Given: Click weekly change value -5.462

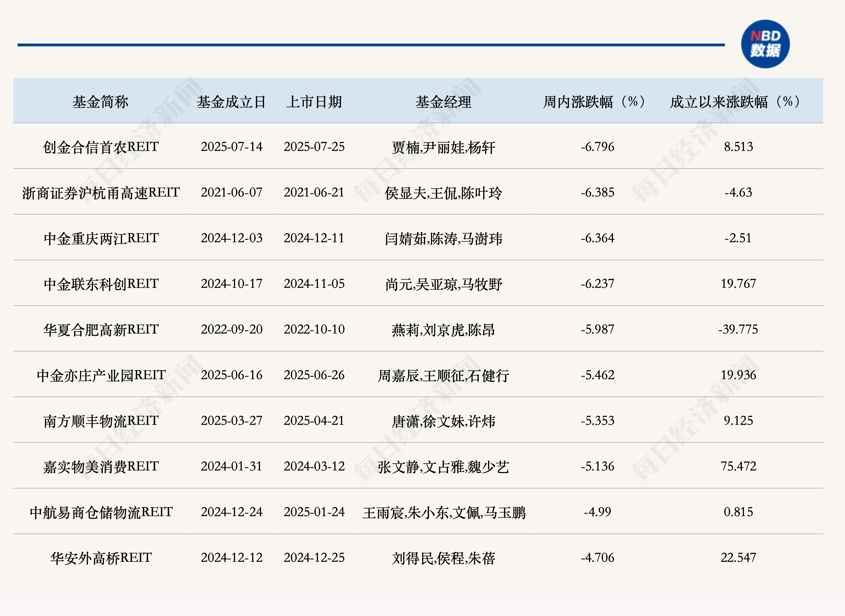Looking at the screenshot, I should tap(597, 375).
